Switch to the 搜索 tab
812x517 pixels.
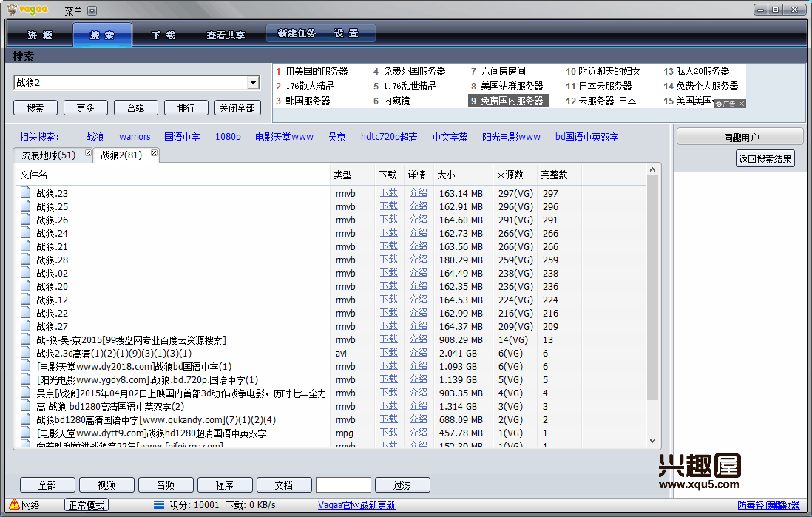102,35
